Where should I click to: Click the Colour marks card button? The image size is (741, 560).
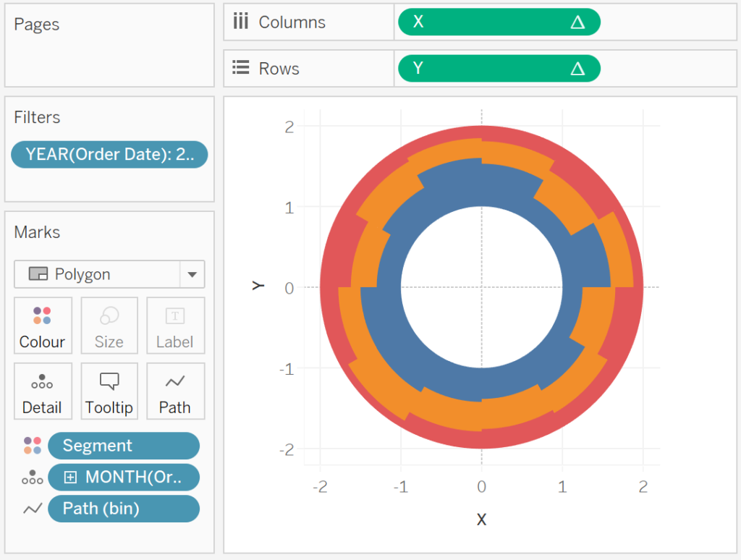[43, 325]
